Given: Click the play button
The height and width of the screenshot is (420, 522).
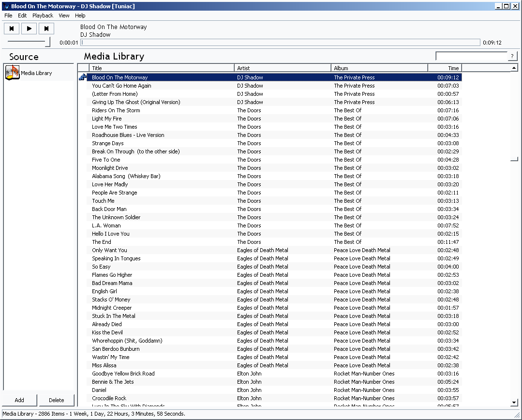Looking at the screenshot, I should click(29, 29).
